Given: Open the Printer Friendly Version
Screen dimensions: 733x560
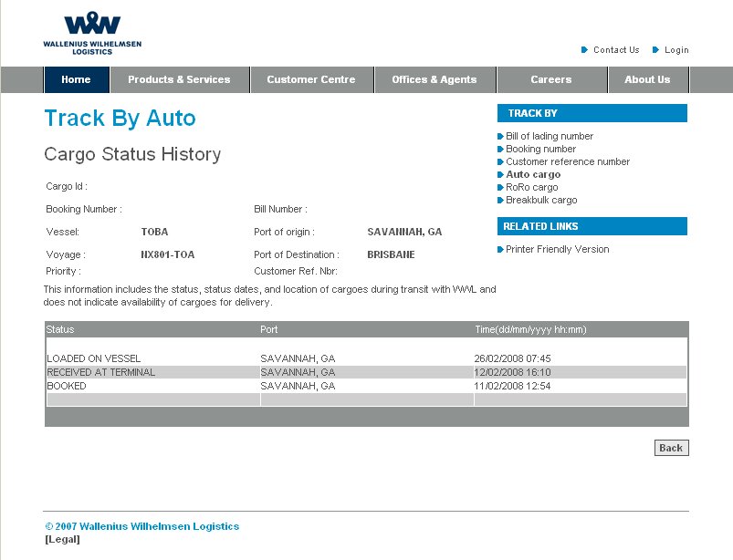Looking at the screenshot, I should tap(558, 249).
